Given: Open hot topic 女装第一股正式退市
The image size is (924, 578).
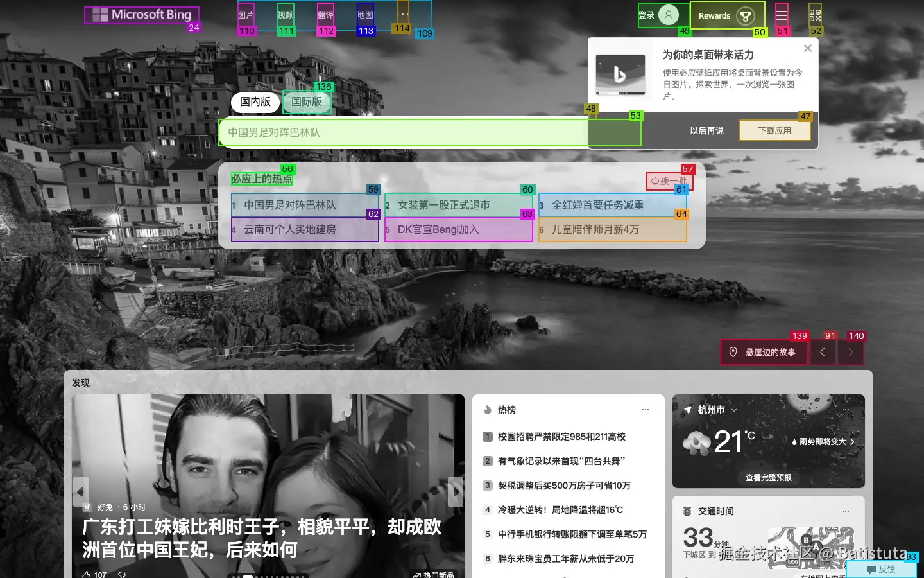Looking at the screenshot, I should coord(459,205).
